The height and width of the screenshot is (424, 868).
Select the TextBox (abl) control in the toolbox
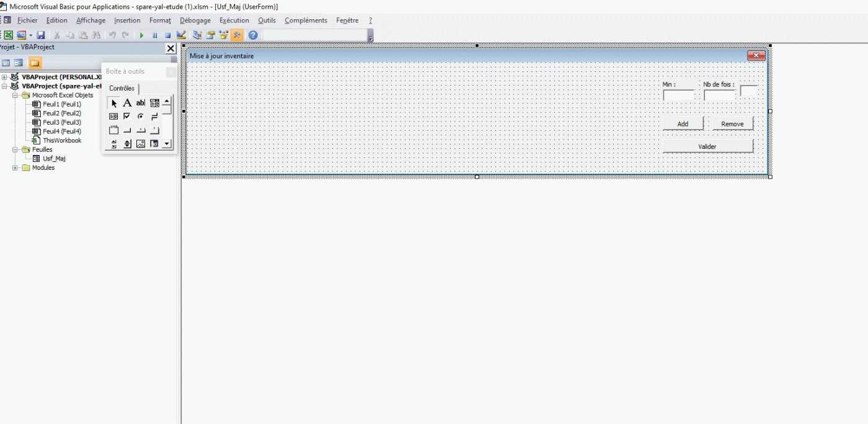(x=141, y=103)
